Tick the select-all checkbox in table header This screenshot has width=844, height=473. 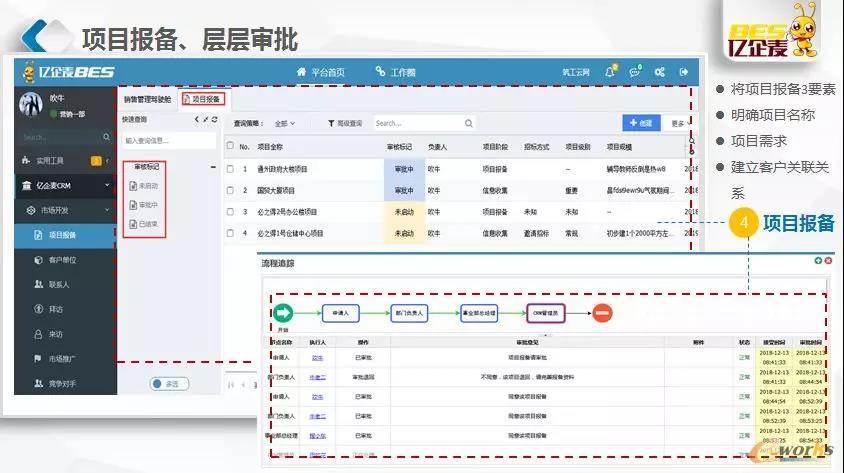click(x=230, y=146)
